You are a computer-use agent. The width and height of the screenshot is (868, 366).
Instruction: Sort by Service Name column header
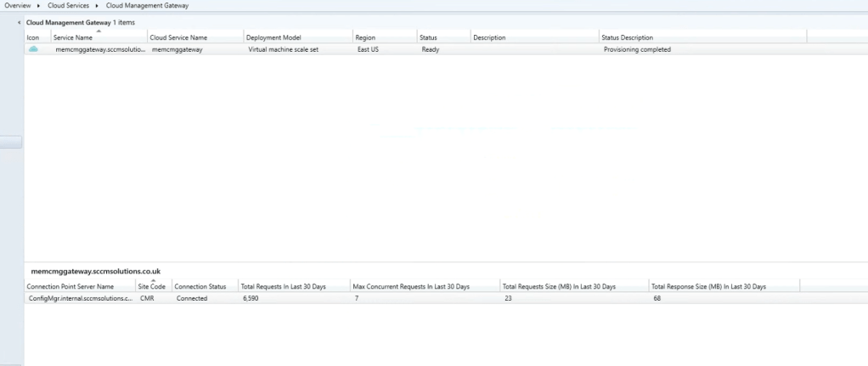click(x=72, y=38)
